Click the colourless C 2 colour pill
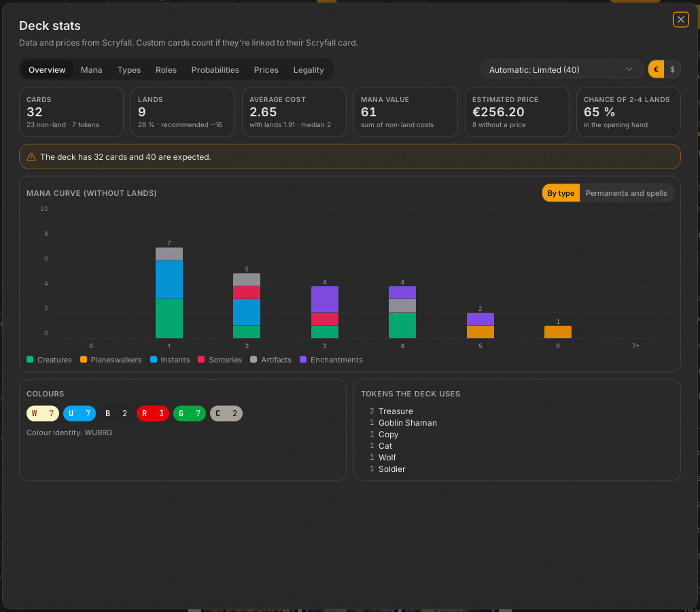Screen dimensions: 700x612 pyautogui.click(x=226, y=413)
